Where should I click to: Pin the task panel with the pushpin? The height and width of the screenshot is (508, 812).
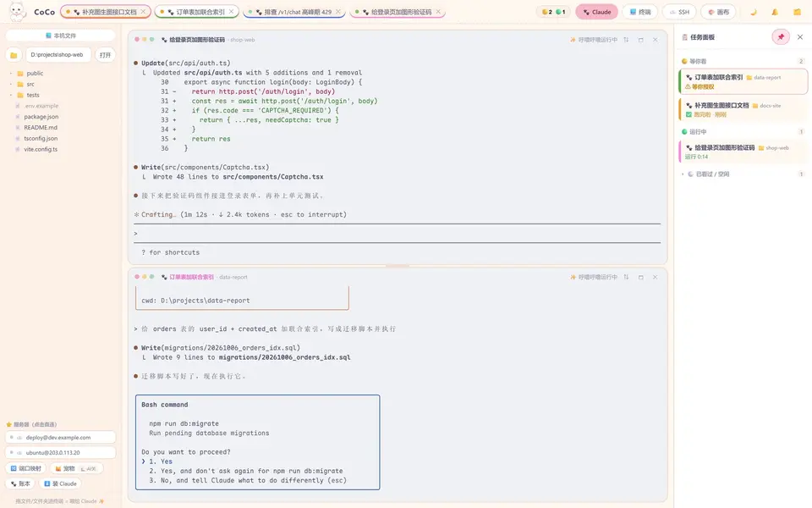(781, 36)
